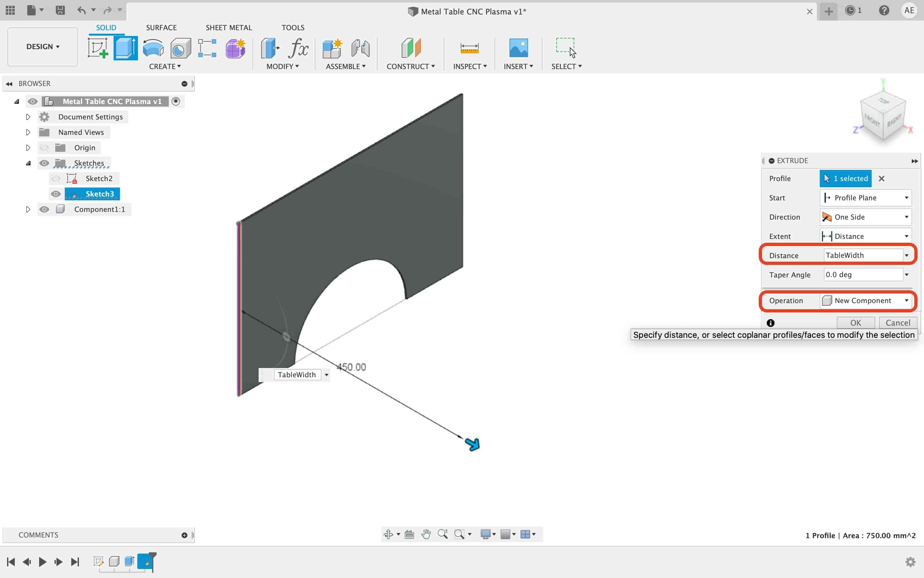Undo the last action
The image size is (924, 578).
81,10
